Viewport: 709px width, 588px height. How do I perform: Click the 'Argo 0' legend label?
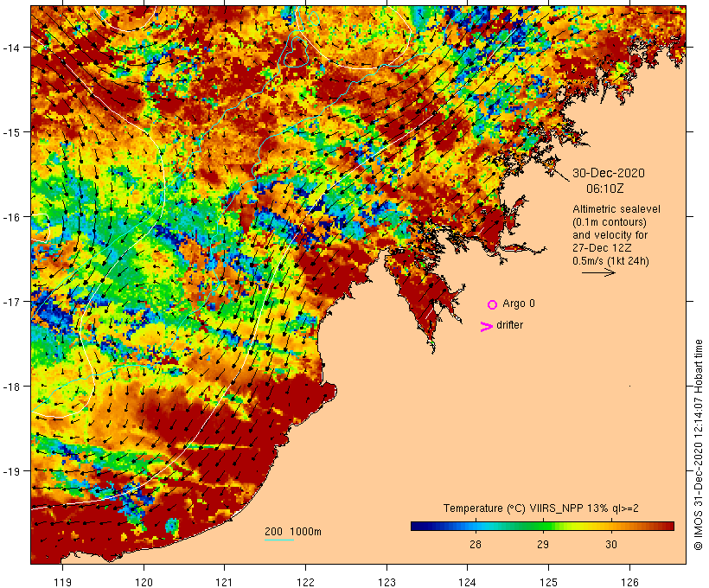[x=519, y=304]
